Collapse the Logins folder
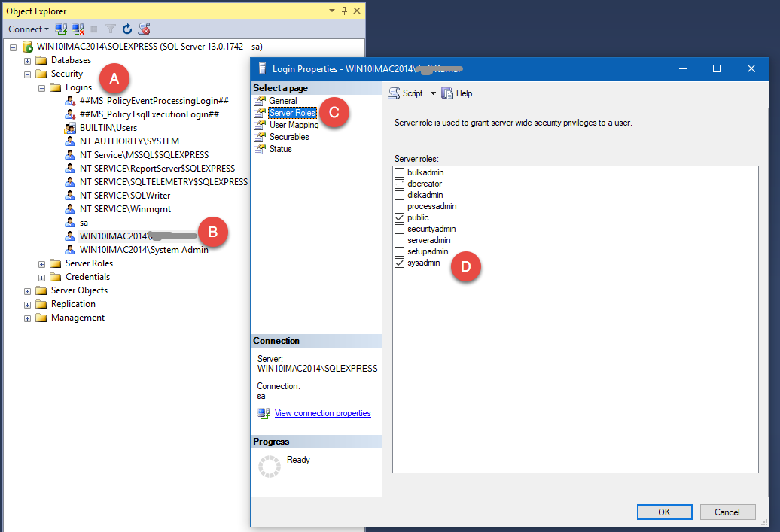Image resolution: width=780 pixels, height=532 pixels. [x=42, y=88]
